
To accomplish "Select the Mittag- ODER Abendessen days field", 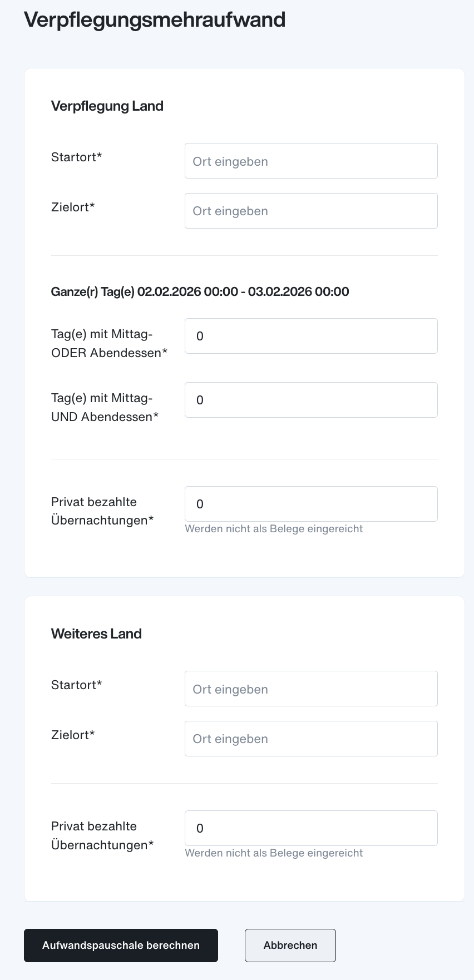I will (x=311, y=336).
